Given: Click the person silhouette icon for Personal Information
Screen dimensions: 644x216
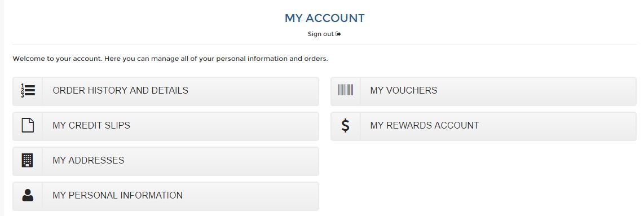Looking at the screenshot, I should 28,195.
